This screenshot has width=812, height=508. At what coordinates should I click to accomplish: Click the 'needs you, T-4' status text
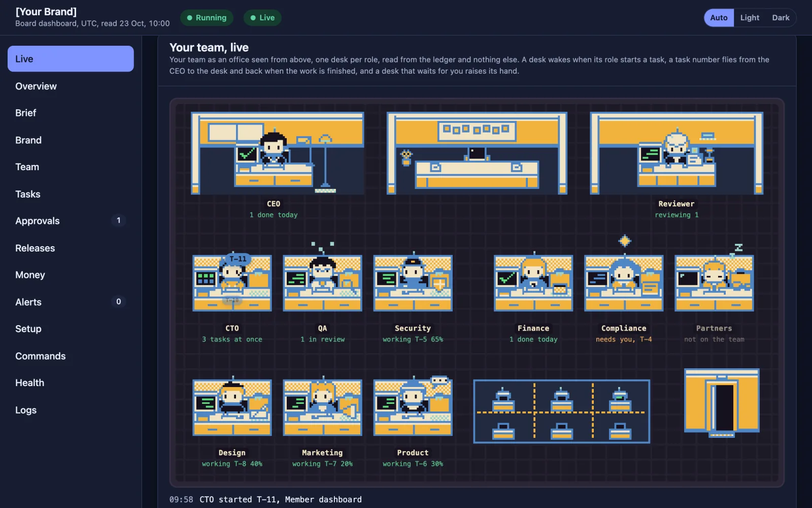[x=624, y=339]
